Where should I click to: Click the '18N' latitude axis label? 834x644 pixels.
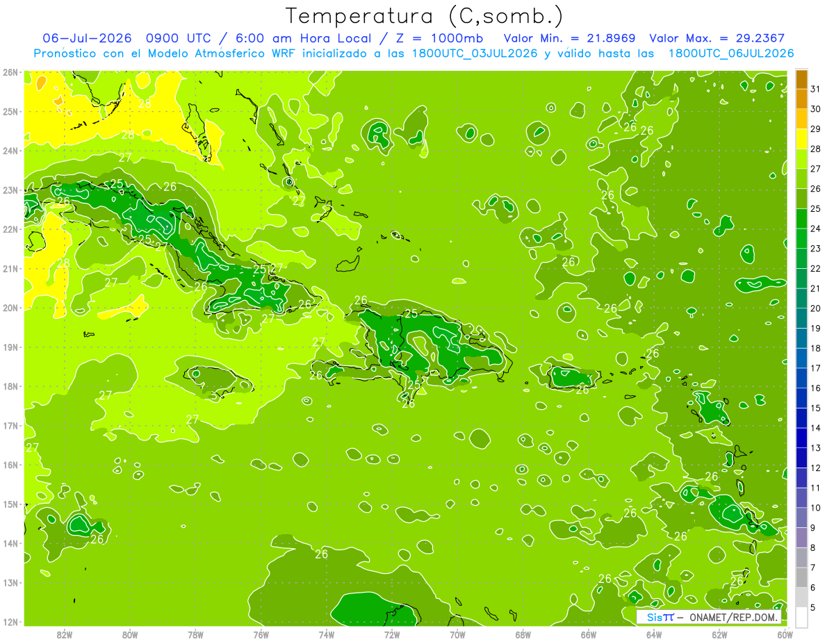point(10,386)
